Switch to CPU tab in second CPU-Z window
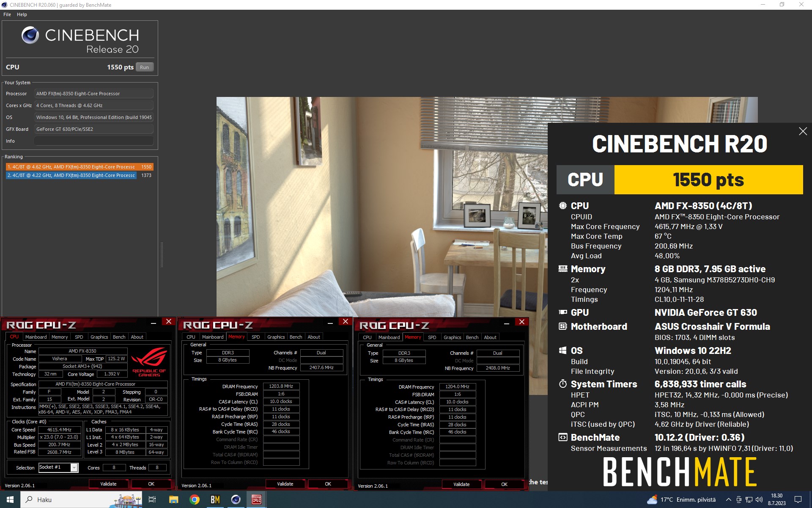 coord(191,337)
